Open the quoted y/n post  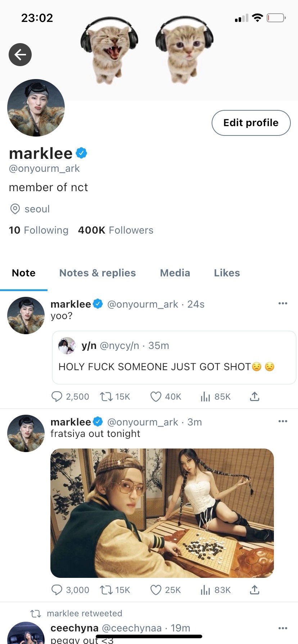pos(174,358)
